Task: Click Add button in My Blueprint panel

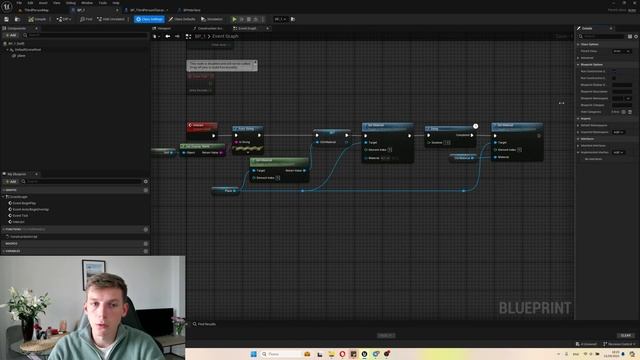Action: pyautogui.click(x=11, y=182)
